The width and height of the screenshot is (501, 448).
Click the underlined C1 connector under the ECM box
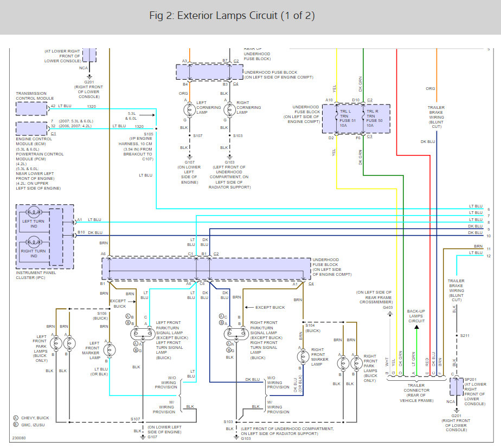pyautogui.click(x=53, y=134)
